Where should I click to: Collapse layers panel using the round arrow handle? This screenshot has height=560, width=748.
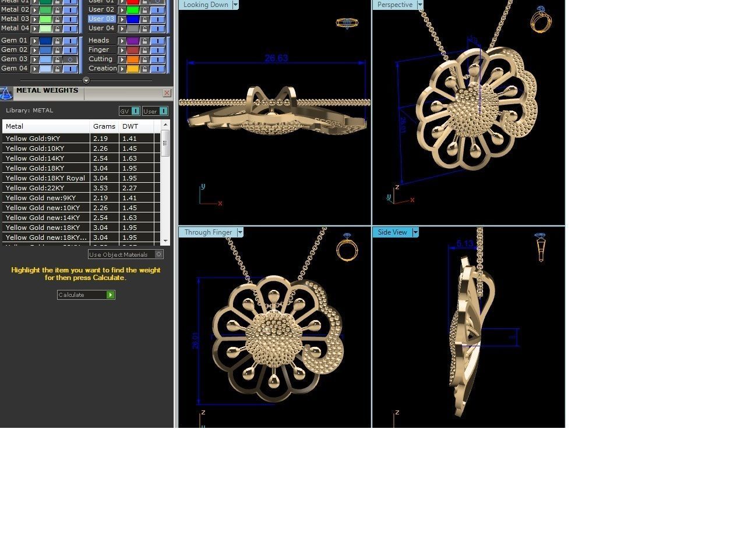(86, 80)
